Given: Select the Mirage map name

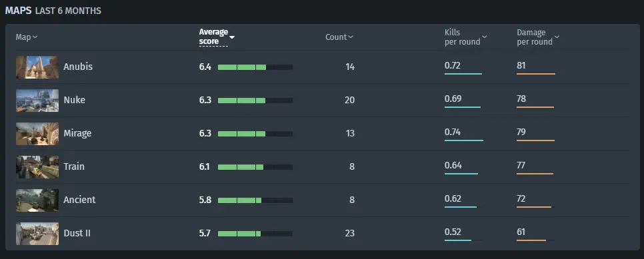Looking at the screenshot, I should pos(77,133).
